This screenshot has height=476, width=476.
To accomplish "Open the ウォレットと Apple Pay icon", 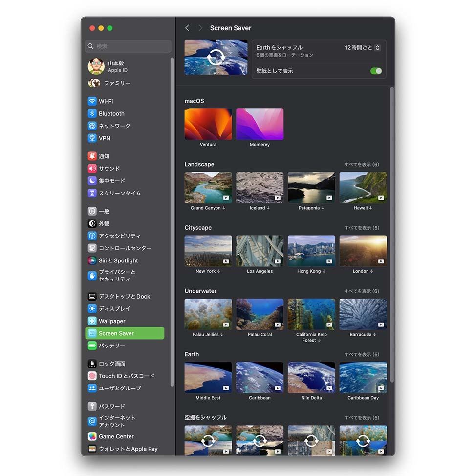I will tap(92, 449).
